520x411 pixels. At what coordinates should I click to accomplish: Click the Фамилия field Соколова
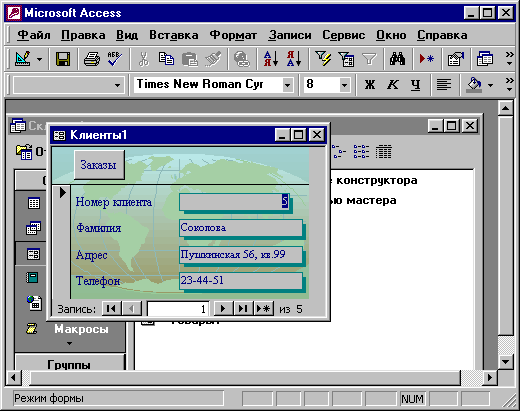(x=241, y=228)
